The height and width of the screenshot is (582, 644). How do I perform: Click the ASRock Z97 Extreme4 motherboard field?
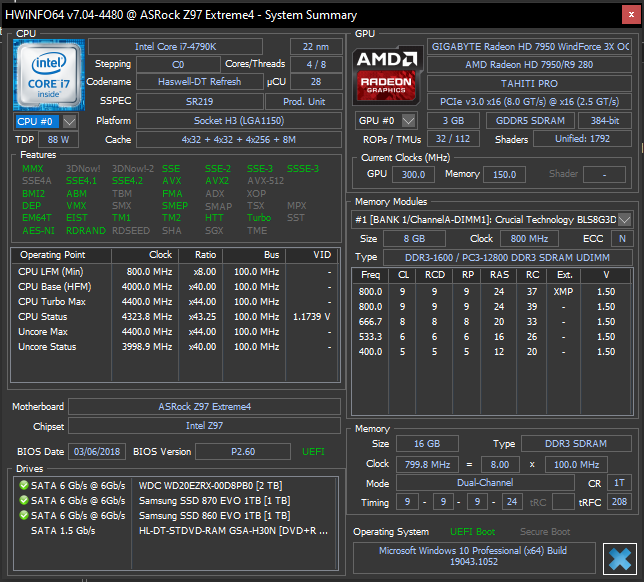205,407
